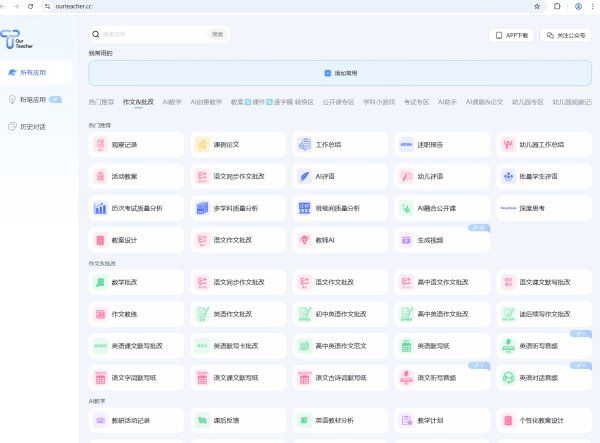Launch 幼儿园工作总结 via its icon
Screen dimensions: 600x443
pos(508,145)
